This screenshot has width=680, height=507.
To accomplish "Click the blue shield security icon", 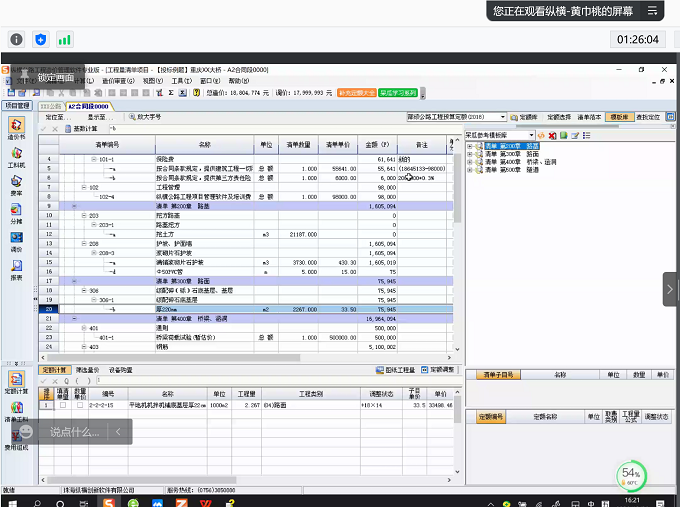I will (40, 39).
